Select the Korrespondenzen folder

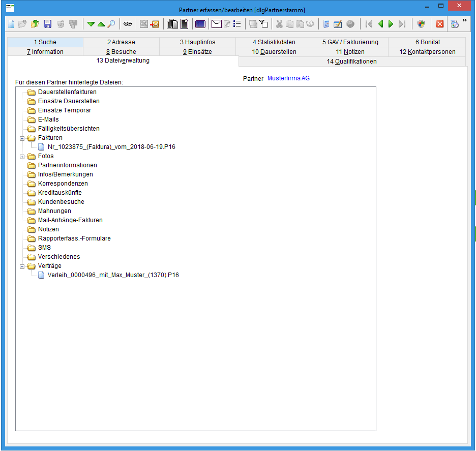[63, 184]
